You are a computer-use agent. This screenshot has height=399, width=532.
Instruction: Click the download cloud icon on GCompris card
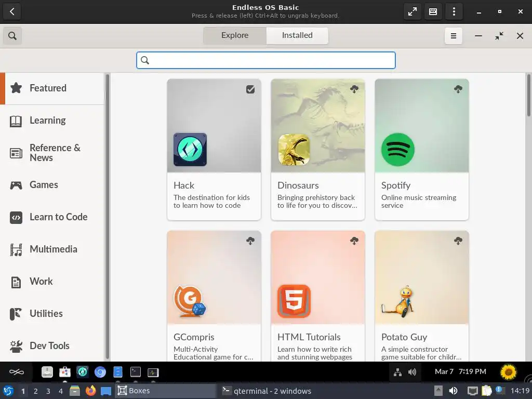pyautogui.click(x=250, y=241)
